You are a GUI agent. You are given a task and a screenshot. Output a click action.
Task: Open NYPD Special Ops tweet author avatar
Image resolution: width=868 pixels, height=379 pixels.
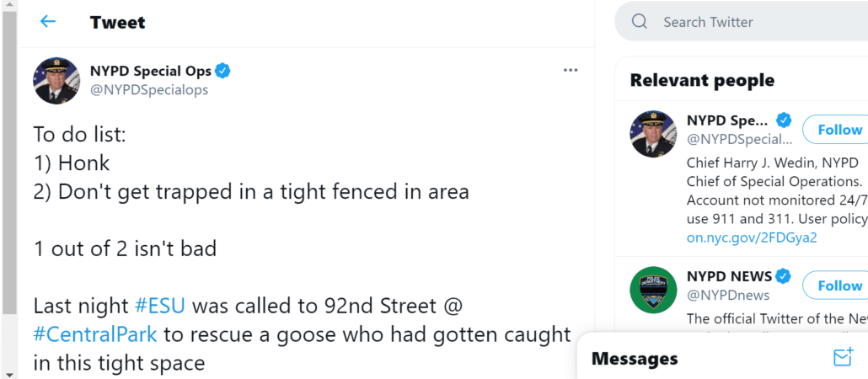[x=56, y=81]
